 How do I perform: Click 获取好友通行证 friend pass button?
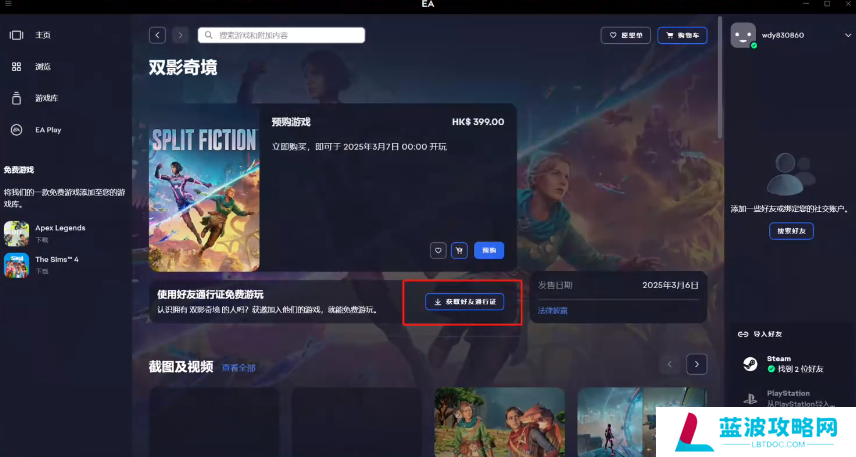pyautogui.click(x=465, y=301)
